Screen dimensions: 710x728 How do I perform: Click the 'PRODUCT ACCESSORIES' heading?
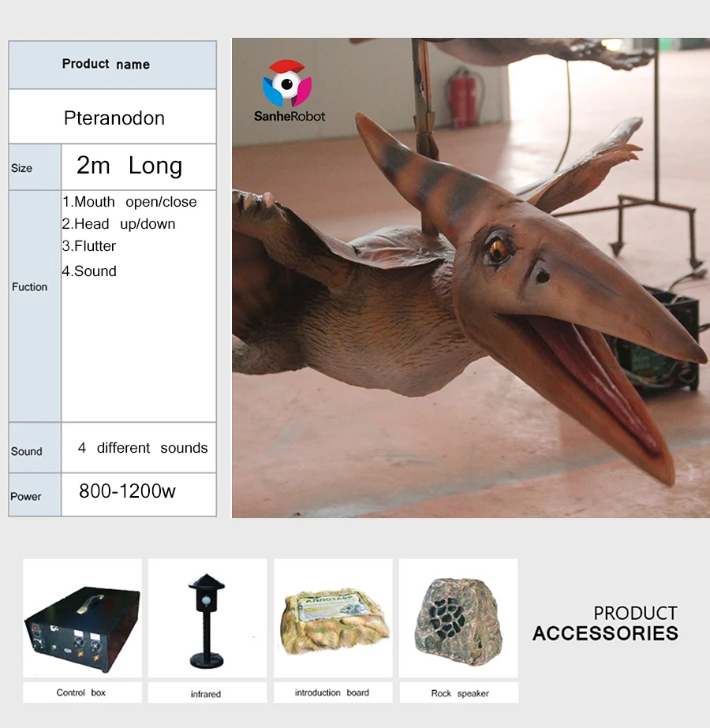[606, 624]
